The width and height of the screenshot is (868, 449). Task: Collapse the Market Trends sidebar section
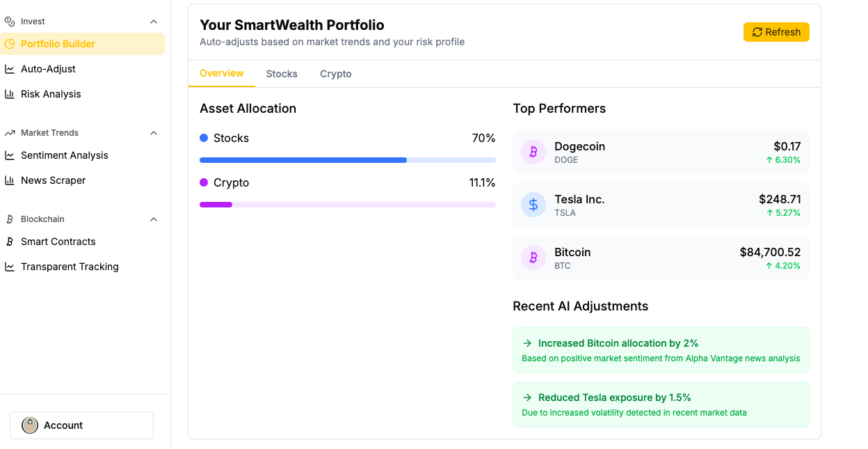tap(154, 133)
